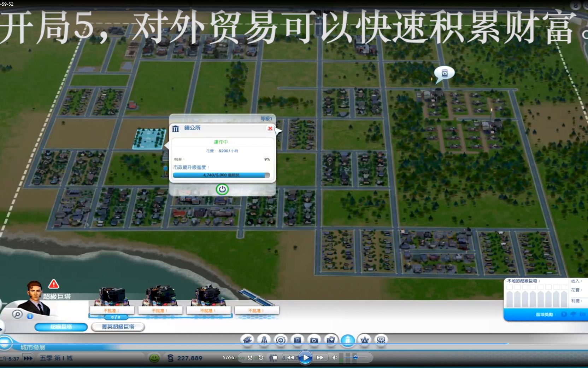
Task: Click the 運作中 operating status text
Action: (x=221, y=142)
